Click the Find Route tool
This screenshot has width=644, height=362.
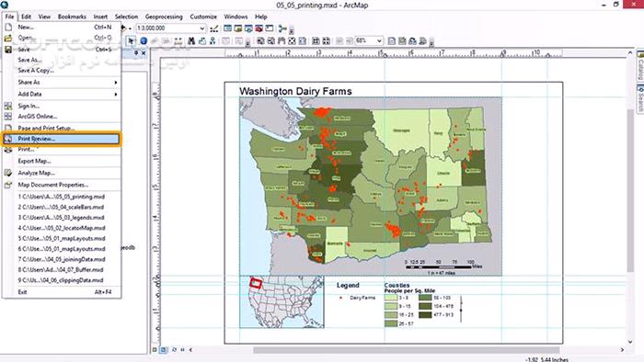[x=201, y=40]
